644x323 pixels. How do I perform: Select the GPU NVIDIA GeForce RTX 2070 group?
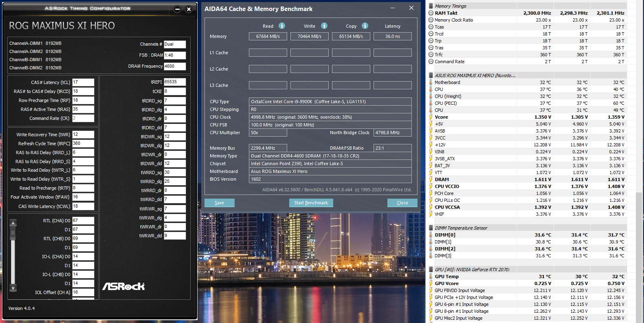point(472,270)
